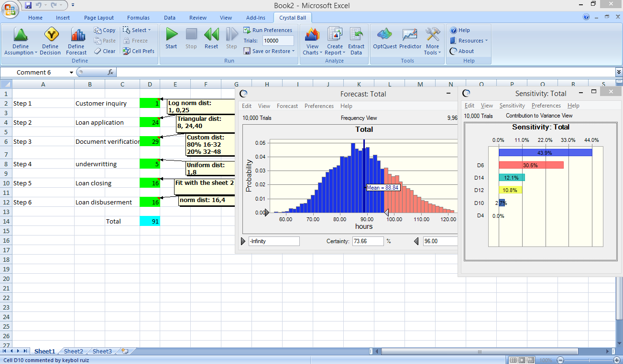Click the Paste button in Define group
The height and width of the screenshot is (364, 623).
click(x=105, y=41)
